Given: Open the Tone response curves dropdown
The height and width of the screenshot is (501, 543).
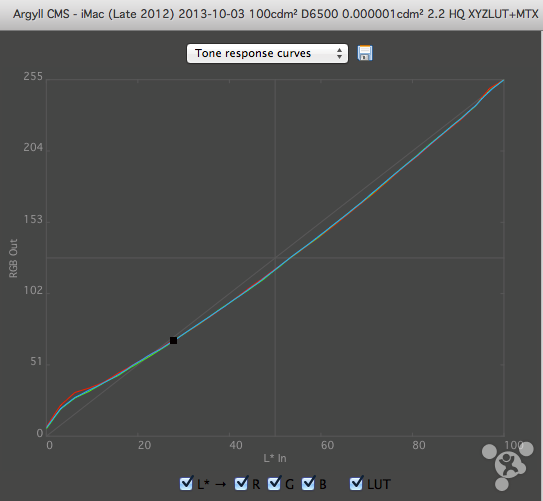Looking at the screenshot, I should click(267, 53).
